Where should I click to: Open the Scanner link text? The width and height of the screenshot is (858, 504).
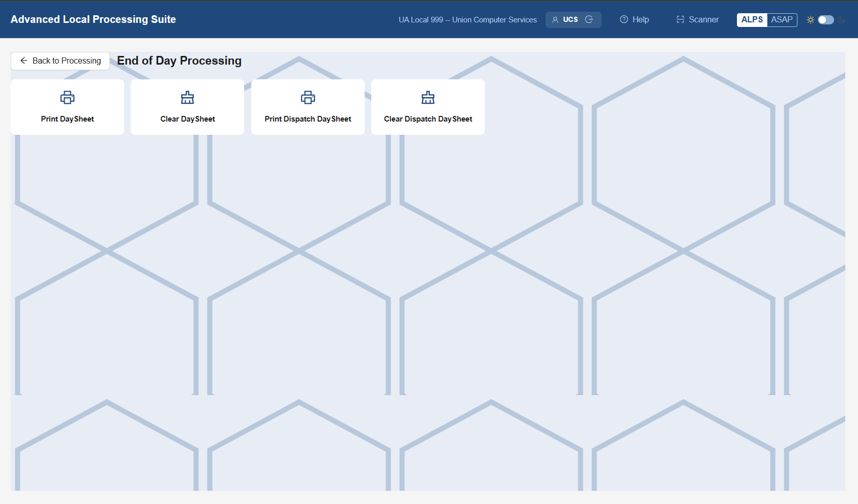coord(704,19)
